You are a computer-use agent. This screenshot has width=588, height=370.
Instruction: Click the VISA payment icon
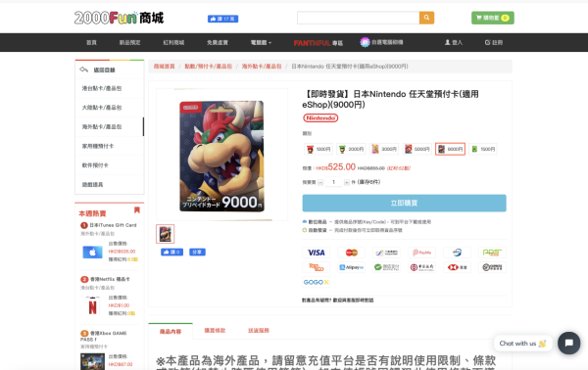[x=317, y=253]
